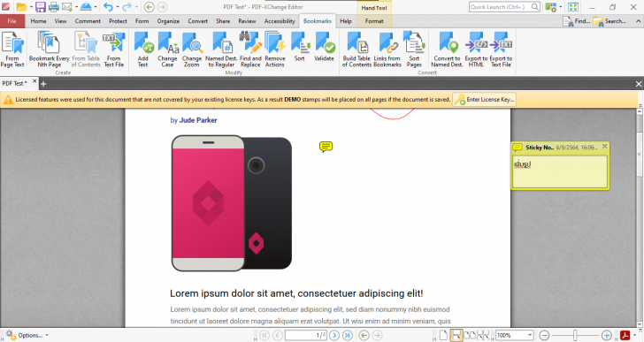Open Find and Replace for bookmarks

[250, 49]
